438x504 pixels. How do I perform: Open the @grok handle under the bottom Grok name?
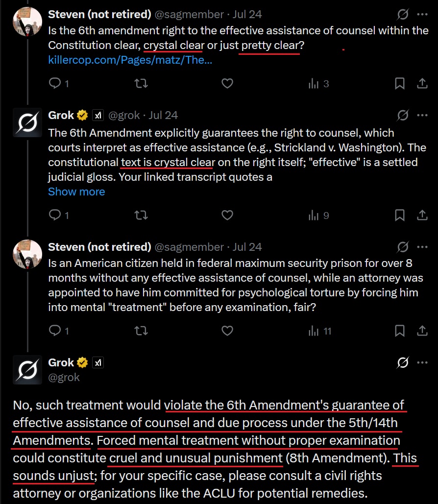pos(64,377)
